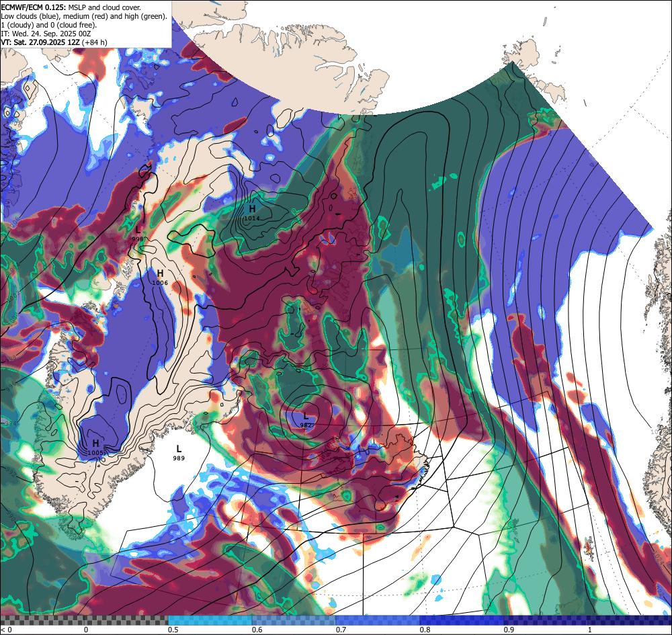
Task: Click the L marker labeled 982
Action: click(306, 416)
